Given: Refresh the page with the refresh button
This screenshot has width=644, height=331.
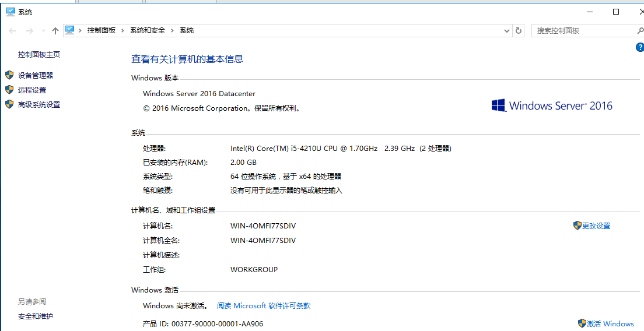Looking at the screenshot, I should [x=519, y=31].
